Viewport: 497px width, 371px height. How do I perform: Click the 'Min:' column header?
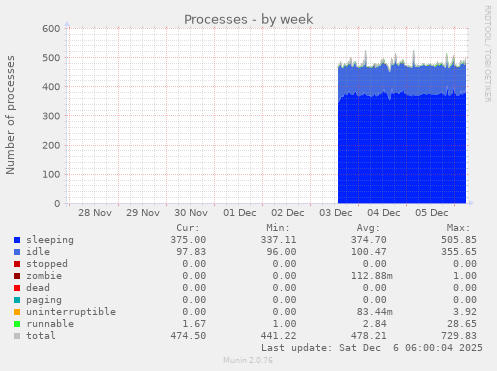point(278,228)
